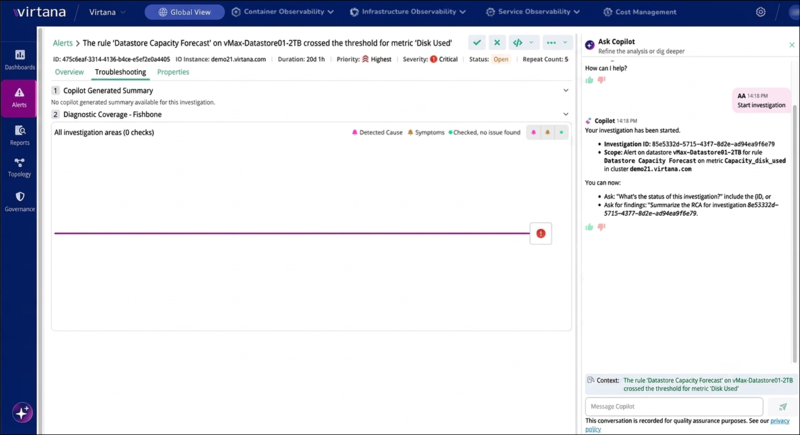The height and width of the screenshot is (435, 800).
Task: Expand the Infrastructure Observability menu
Action: point(408,12)
